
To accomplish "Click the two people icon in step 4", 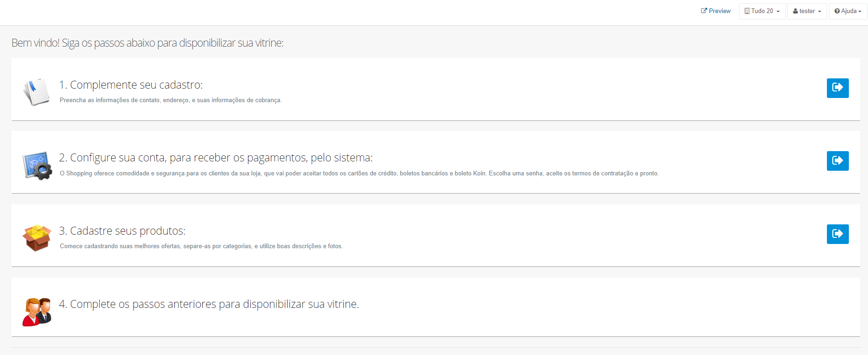I will coord(37,312).
